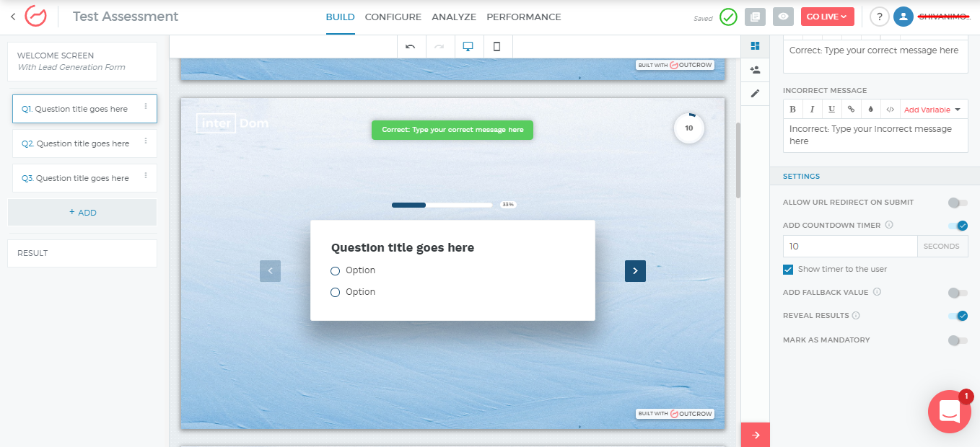Enable Allow URL Redirect on Submit
Image resolution: width=980 pixels, height=447 pixels.
[958, 203]
